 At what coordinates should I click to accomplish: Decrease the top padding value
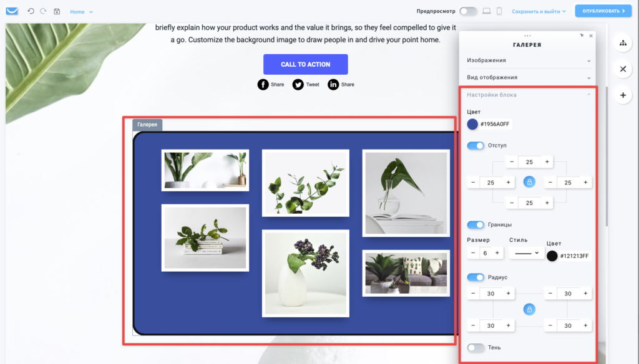click(x=512, y=161)
